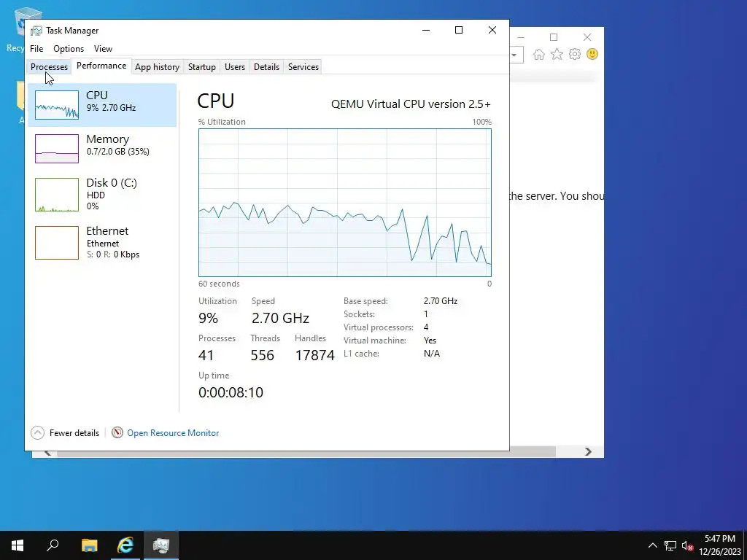Collapse with Fewer details chevron icon
This screenshot has height=560, width=747.
38,433
